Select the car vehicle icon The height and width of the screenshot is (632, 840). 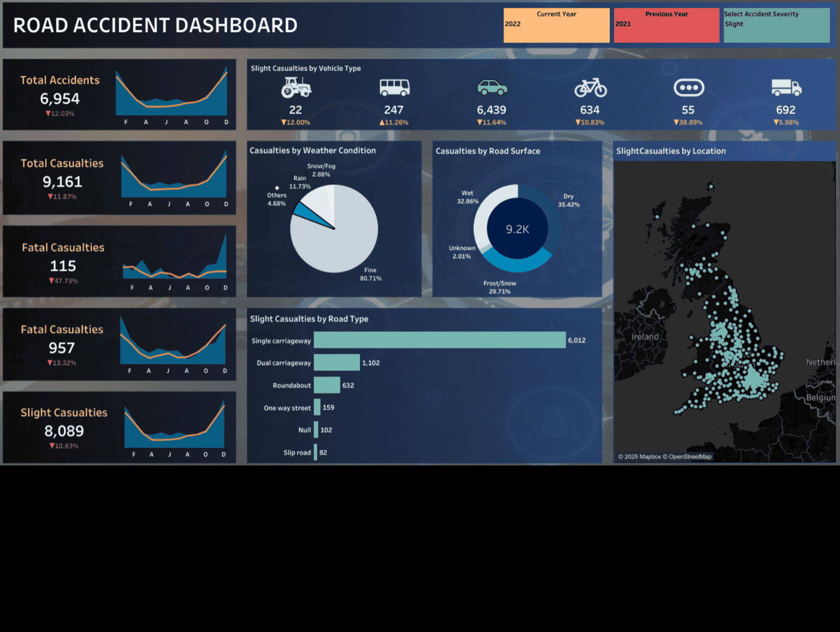click(492, 87)
